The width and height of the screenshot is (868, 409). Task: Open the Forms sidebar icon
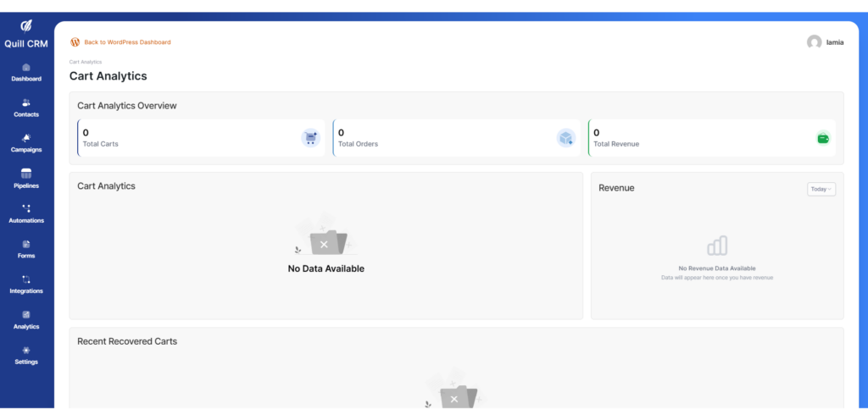click(26, 244)
